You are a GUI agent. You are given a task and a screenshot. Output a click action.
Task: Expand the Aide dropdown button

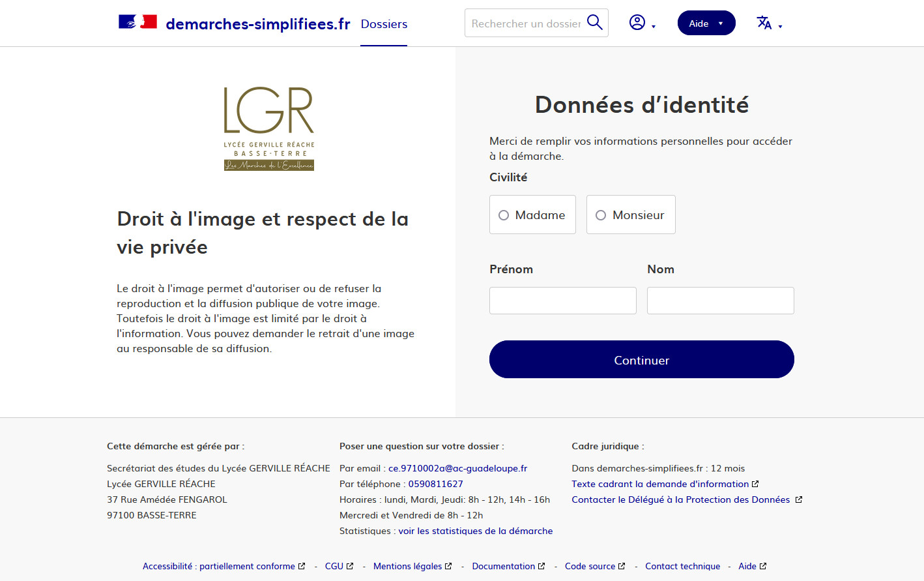tap(706, 23)
